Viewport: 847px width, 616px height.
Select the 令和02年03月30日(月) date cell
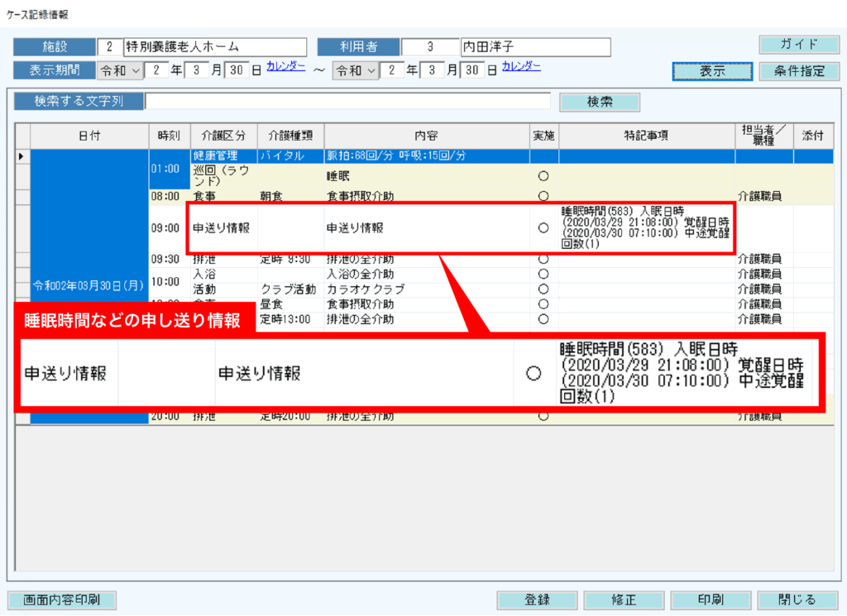[x=89, y=285]
